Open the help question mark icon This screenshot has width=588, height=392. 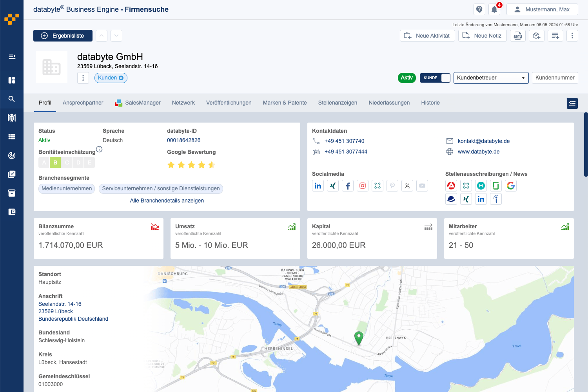479,9
